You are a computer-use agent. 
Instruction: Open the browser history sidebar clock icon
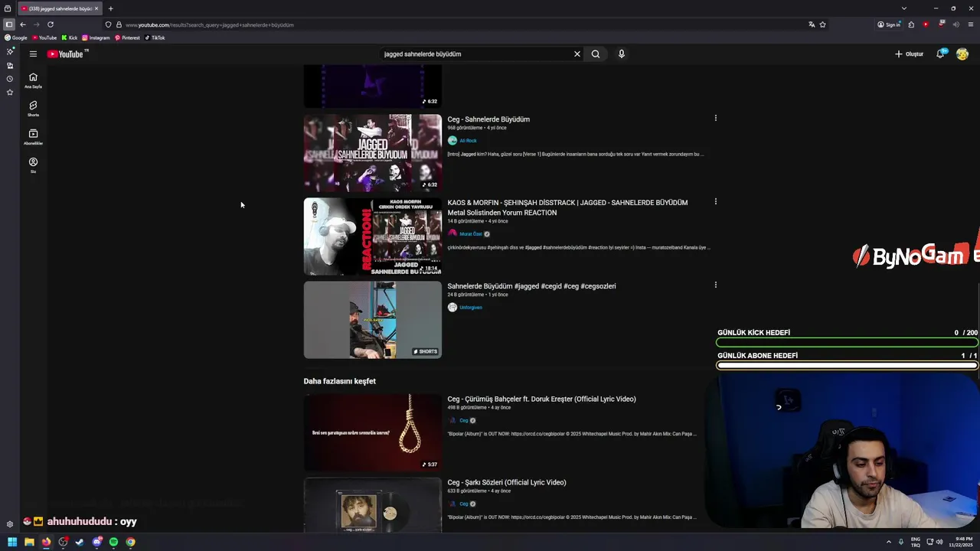9,79
